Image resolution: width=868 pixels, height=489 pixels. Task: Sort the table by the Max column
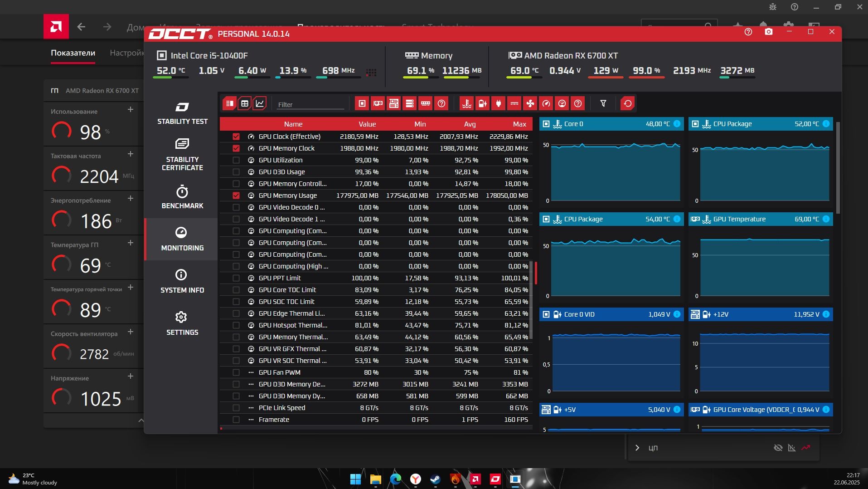click(519, 124)
